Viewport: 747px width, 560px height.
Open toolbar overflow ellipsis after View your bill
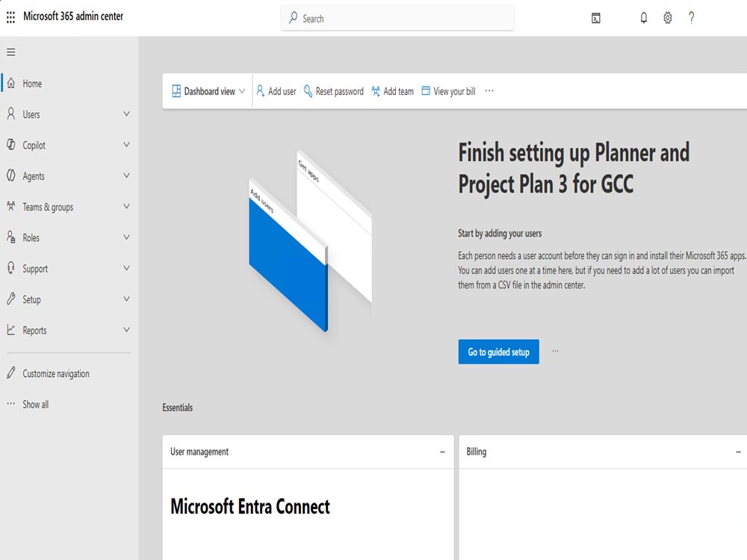[x=489, y=91]
